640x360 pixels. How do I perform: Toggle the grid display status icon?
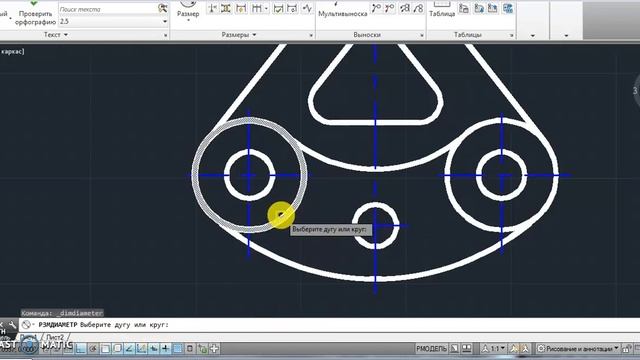coord(68,349)
